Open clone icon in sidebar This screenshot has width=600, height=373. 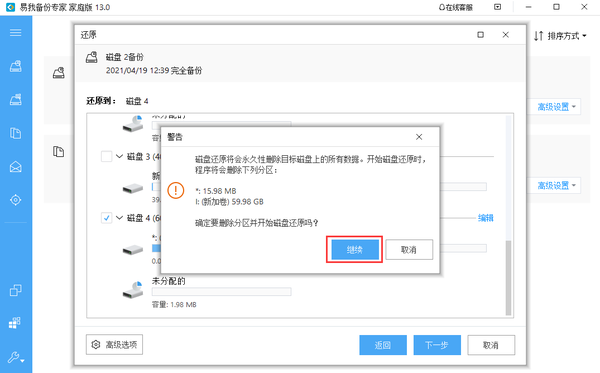pos(15,290)
